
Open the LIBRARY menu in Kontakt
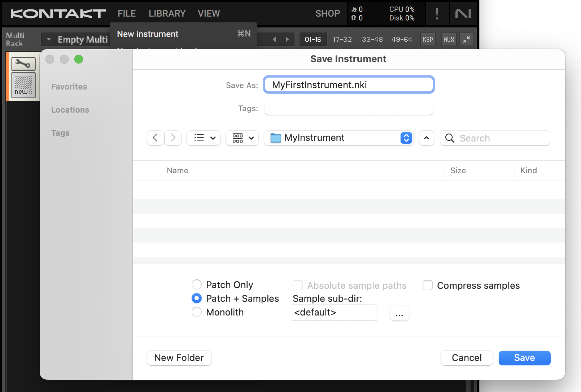tap(167, 14)
